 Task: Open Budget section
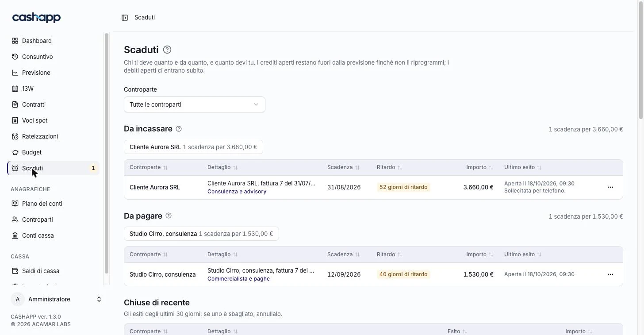53,152
